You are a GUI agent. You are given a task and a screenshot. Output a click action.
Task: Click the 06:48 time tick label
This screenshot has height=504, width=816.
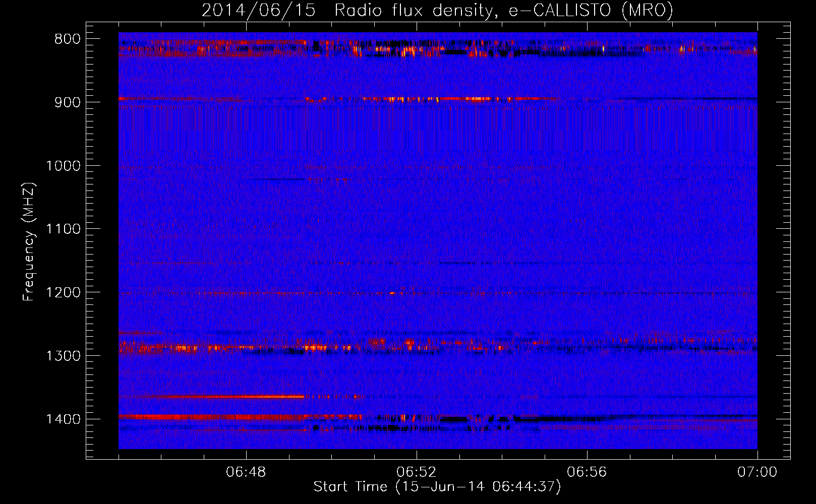[246, 472]
